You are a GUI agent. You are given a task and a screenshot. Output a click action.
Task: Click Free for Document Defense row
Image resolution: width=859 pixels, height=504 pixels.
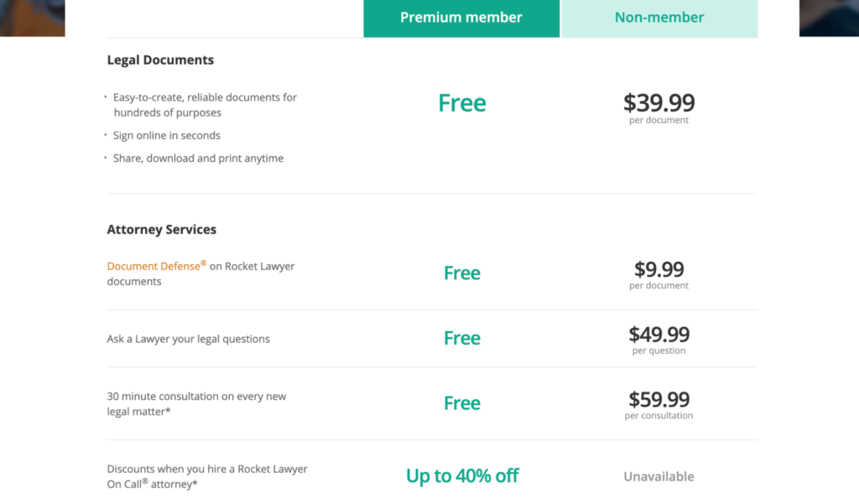462,273
